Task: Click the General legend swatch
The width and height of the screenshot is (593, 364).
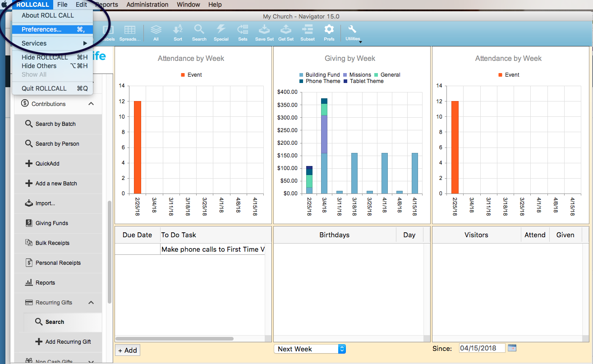Action: pos(376,75)
